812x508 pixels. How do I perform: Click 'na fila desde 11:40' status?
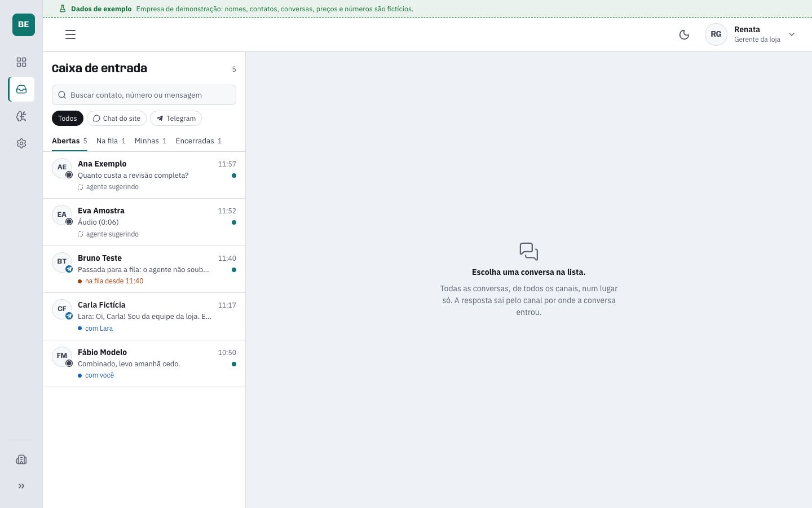coord(111,281)
